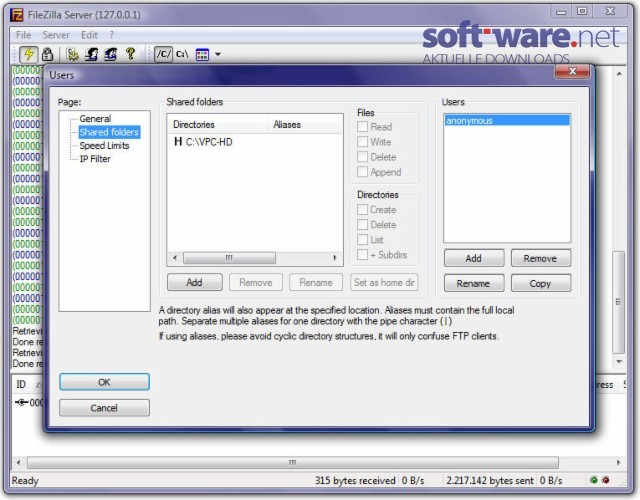640x500 pixels.
Task: Select the Shared folders page
Action: [109, 132]
